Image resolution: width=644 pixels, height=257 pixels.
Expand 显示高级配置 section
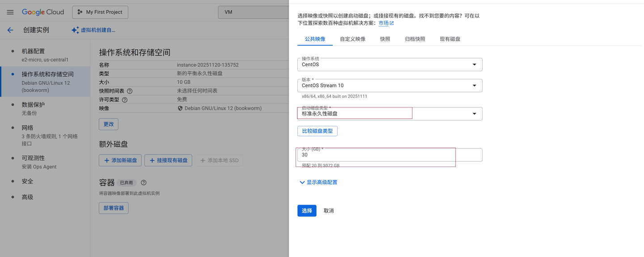tap(318, 182)
